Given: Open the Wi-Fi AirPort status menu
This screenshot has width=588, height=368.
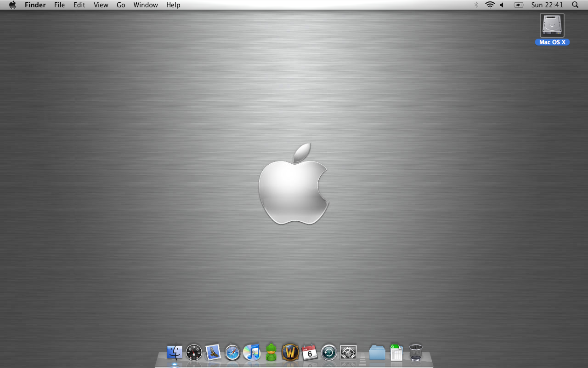Looking at the screenshot, I should pyautogui.click(x=490, y=5).
